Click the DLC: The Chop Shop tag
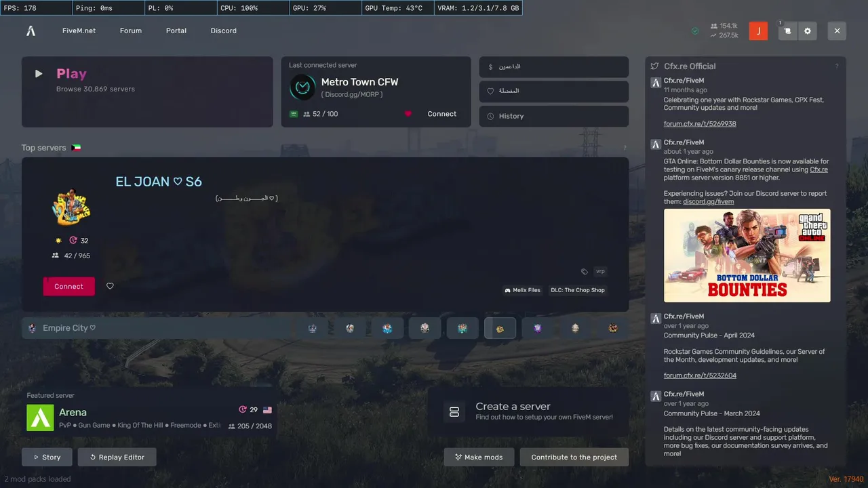This screenshot has width=868, height=488. [578, 290]
